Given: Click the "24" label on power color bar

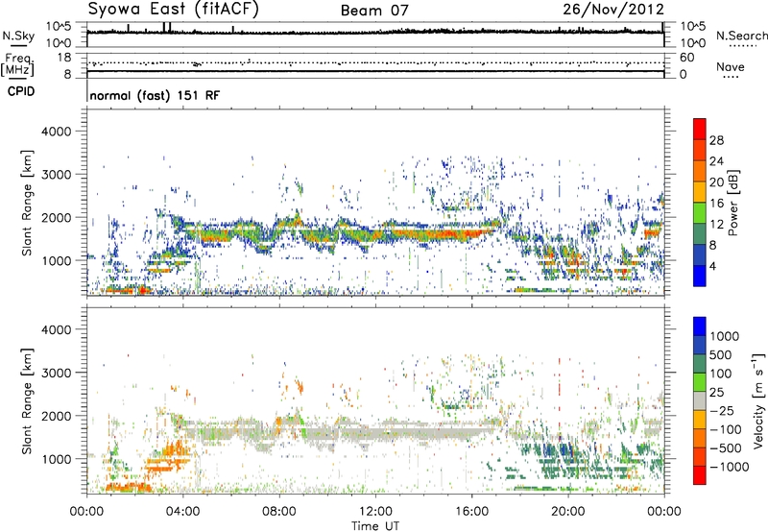Looking at the screenshot, I should coord(716,161).
